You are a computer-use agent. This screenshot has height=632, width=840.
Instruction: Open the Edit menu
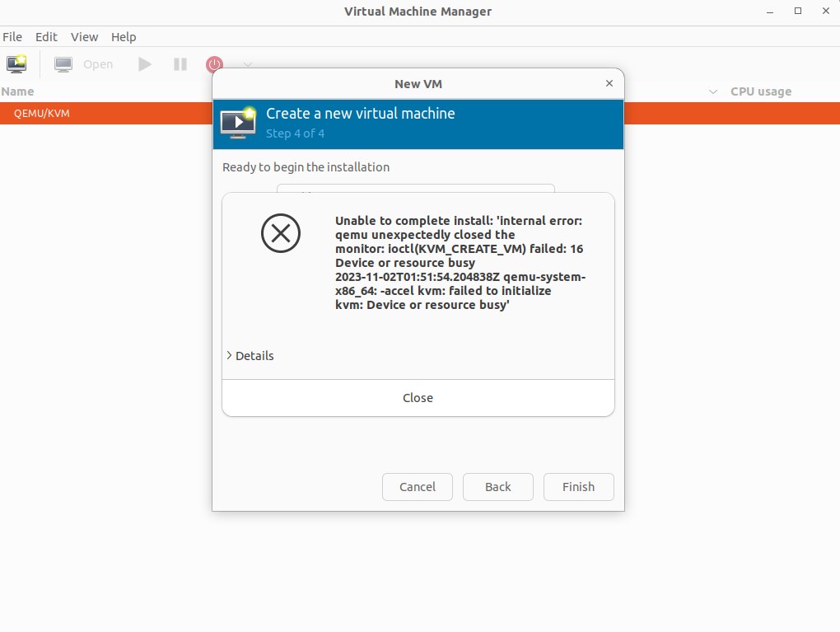tap(46, 36)
